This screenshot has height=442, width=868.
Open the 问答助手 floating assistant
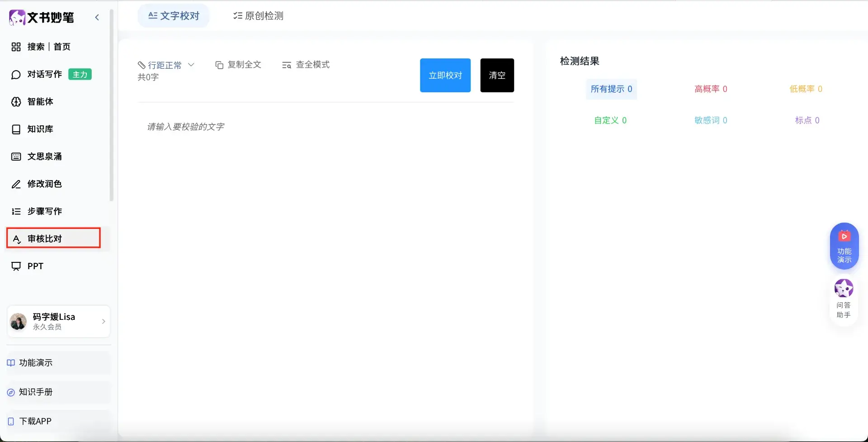click(x=844, y=299)
